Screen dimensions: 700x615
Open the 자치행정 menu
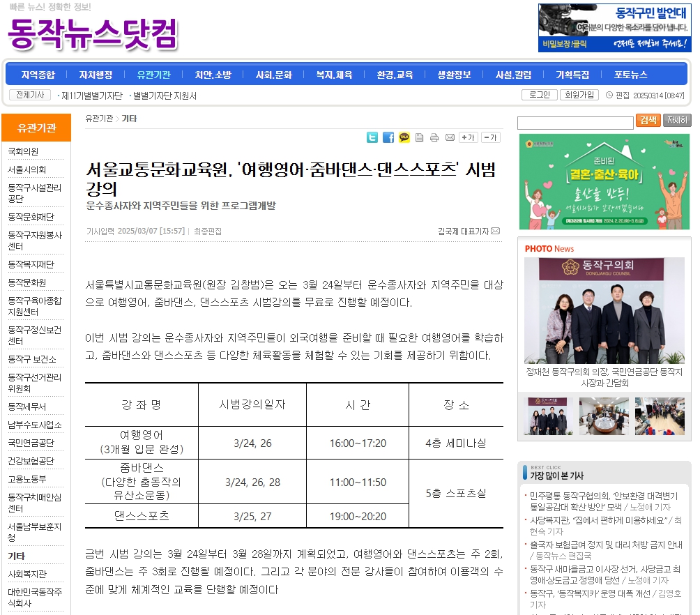pyautogui.click(x=96, y=75)
